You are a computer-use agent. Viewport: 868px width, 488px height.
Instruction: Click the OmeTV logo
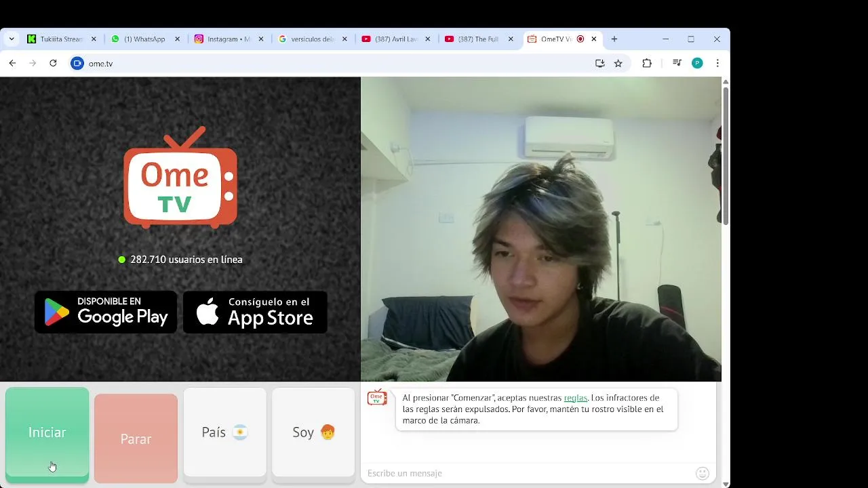click(x=180, y=178)
